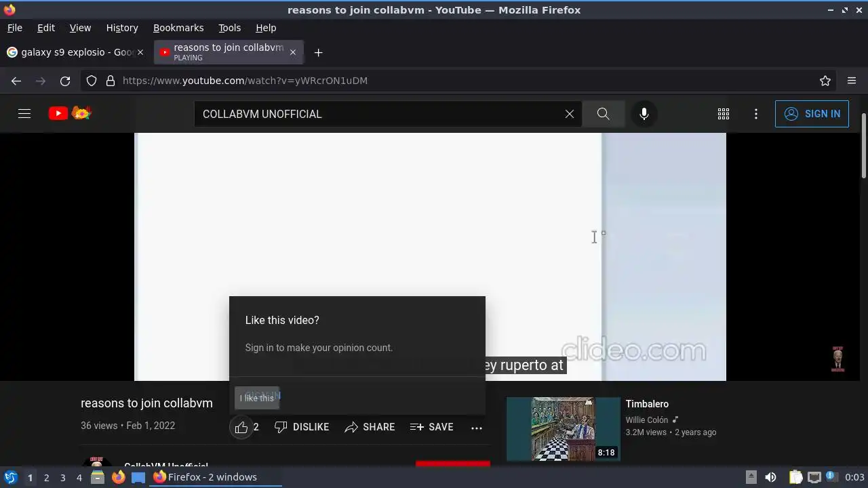Clear the YouTube search box text
This screenshot has height=488, width=868.
(x=570, y=114)
